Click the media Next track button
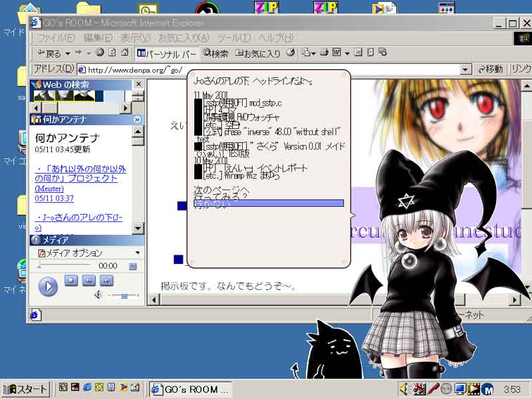This screenshot has width=532, height=399. pyautogui.click(x=106, y=281)
